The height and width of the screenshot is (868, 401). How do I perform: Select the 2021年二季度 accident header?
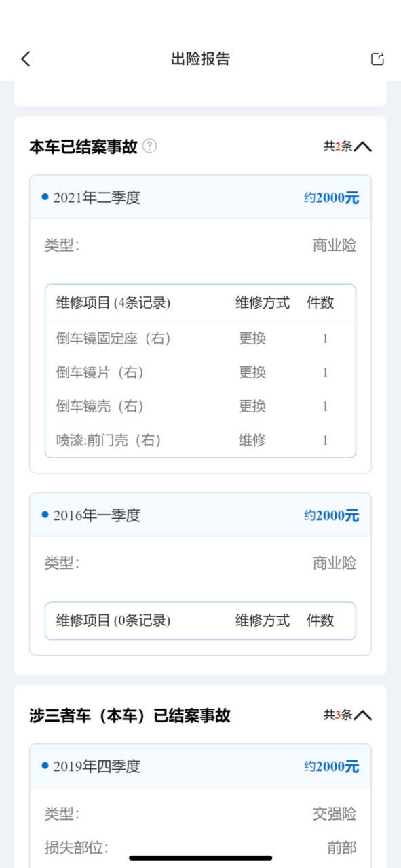pyautogui.click(x=200, y=197)
